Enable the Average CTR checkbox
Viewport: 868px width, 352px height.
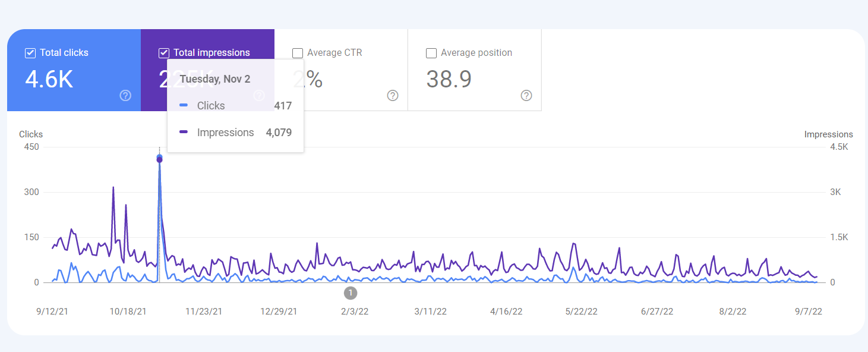297,53
